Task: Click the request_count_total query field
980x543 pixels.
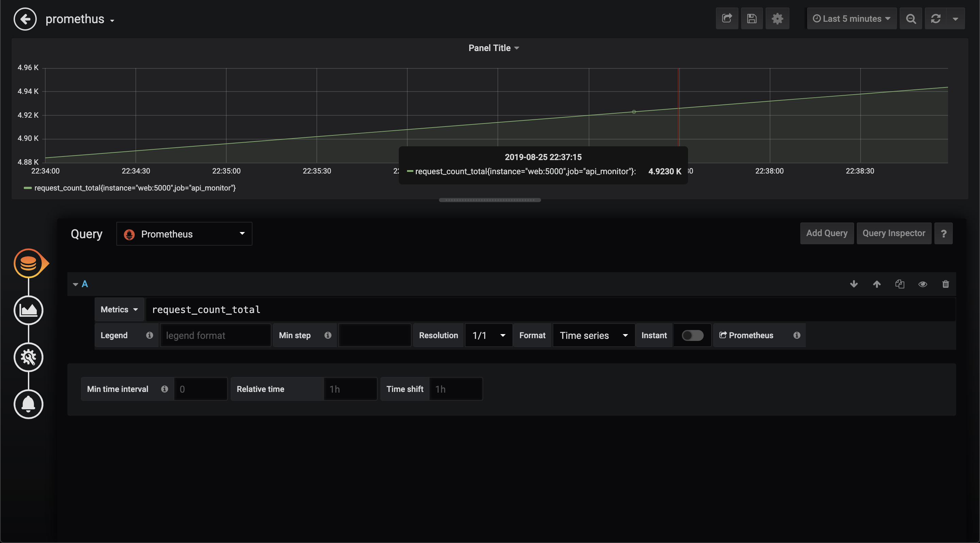Action: click(551, 310)
